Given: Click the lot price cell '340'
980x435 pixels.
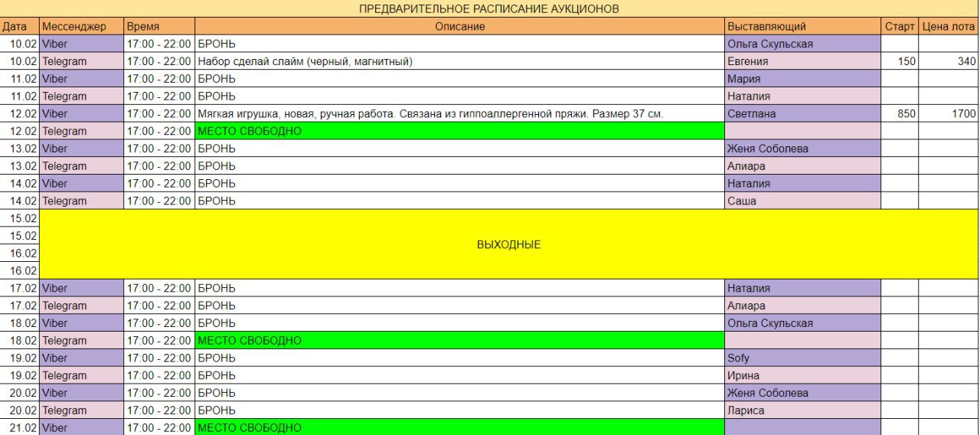Looking at the screenshot, I should point(949,61).
